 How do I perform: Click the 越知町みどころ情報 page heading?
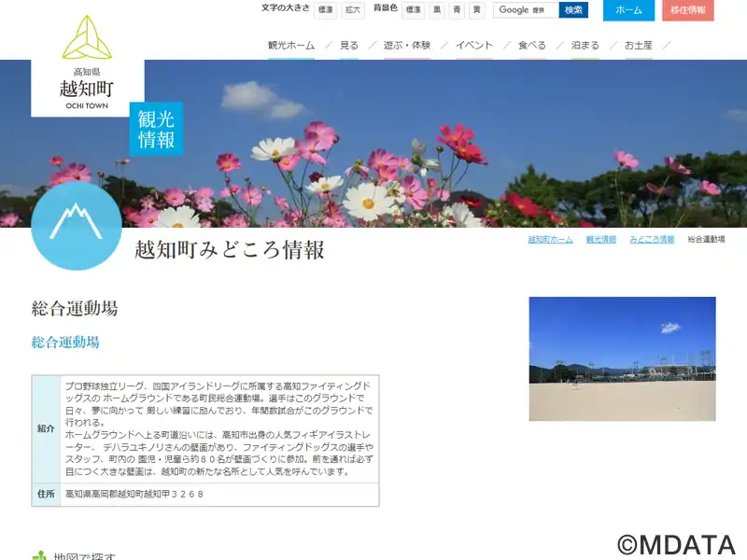pyautogui.click(x=230, y=249)
